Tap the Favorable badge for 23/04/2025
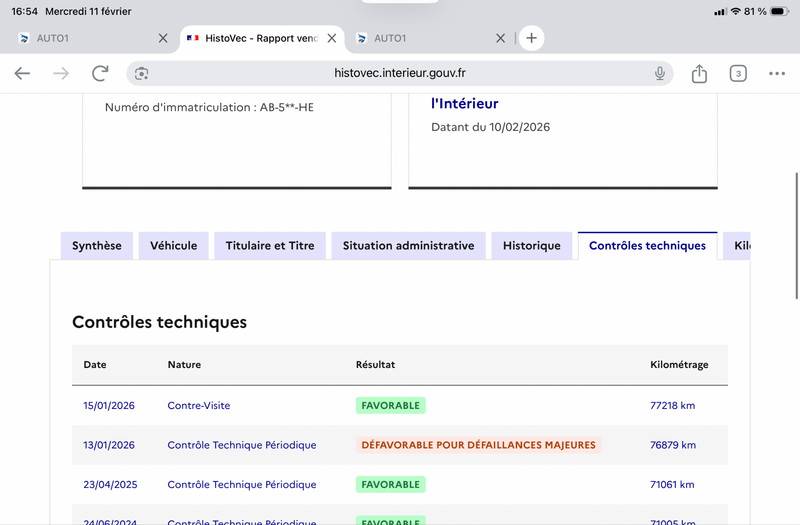The image size is (800, 525). (x=390, y=484)
